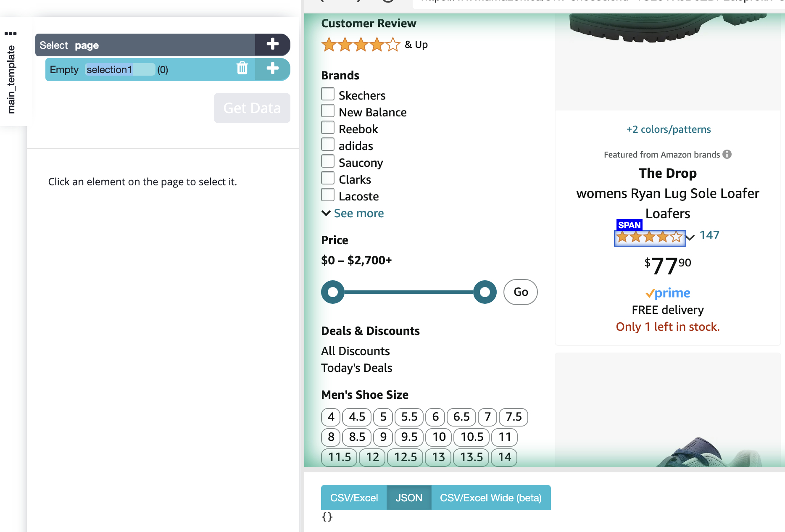Pick men's shoe size 9.5
The image size is (785, 532).
point(409,437)
